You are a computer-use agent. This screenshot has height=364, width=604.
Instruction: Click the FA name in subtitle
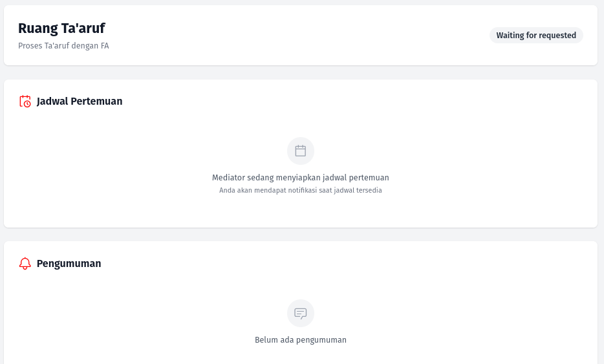(105, 46)
